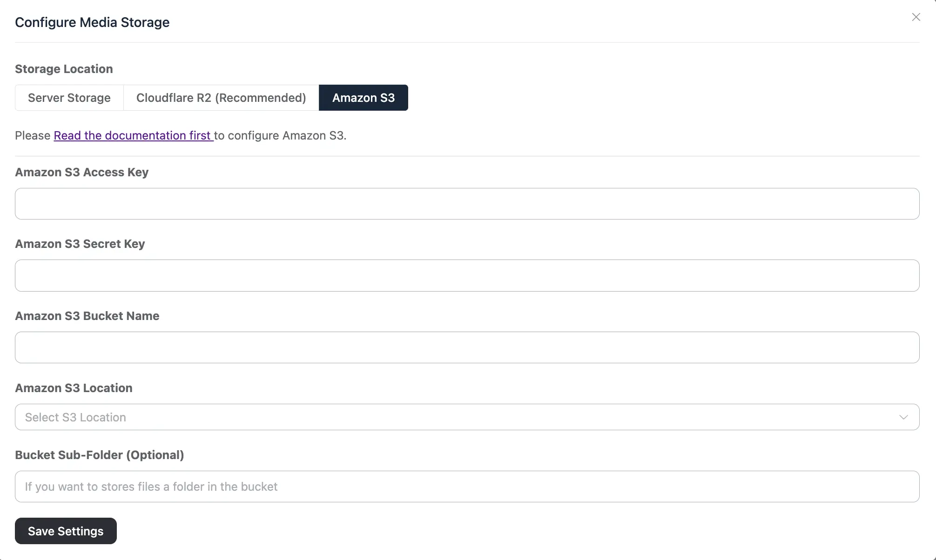The image size is (936, 560).
Task: Focus the Amazon S3 Bucket Name input
Action: (467, 347)
